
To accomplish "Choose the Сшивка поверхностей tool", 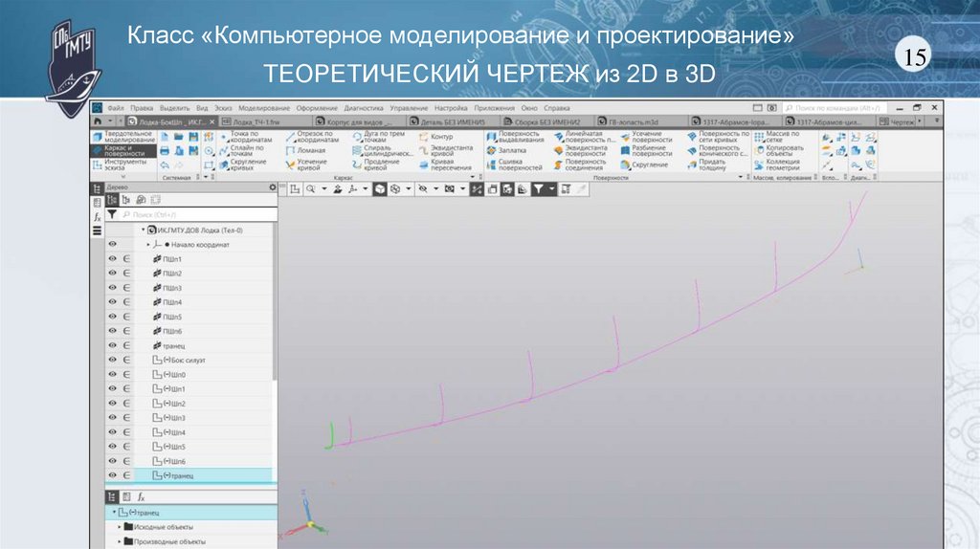I will click(514, 165).
